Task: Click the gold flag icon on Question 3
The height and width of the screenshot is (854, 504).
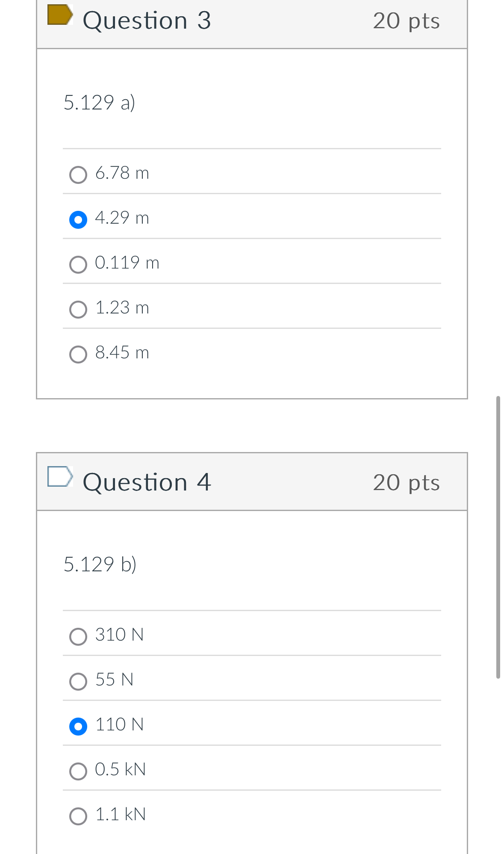Action: pos(60,15)
